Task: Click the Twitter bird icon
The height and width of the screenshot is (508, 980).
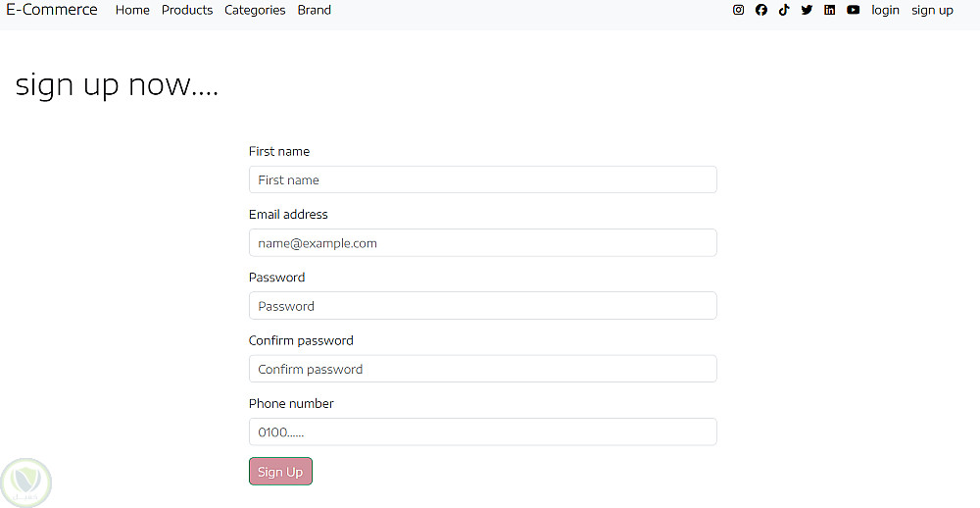Action: (x=807, y=10)
